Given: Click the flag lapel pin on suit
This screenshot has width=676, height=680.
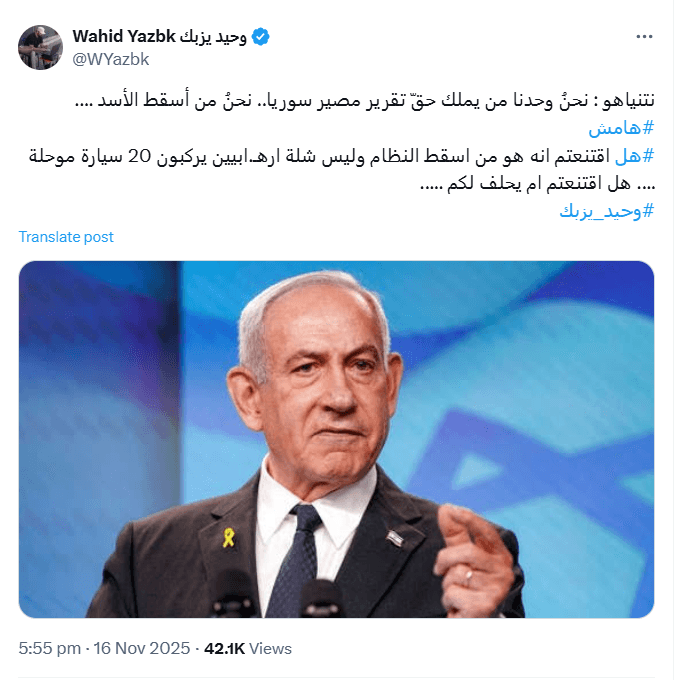Looking at the screenshot, I should [395, 538].
